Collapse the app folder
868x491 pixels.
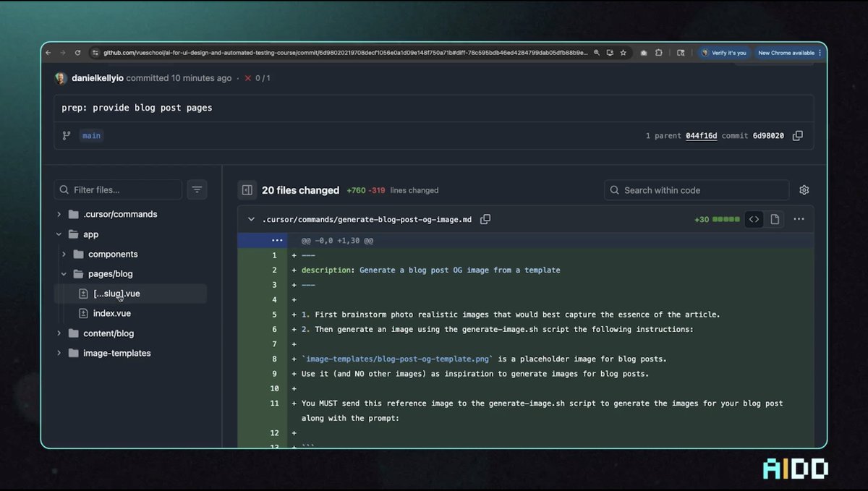(59, 234)
